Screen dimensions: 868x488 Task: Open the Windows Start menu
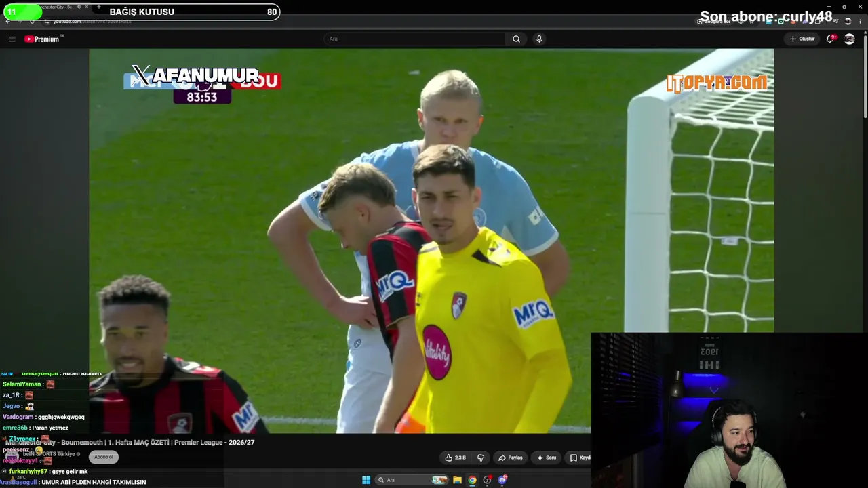pos(366,480)
